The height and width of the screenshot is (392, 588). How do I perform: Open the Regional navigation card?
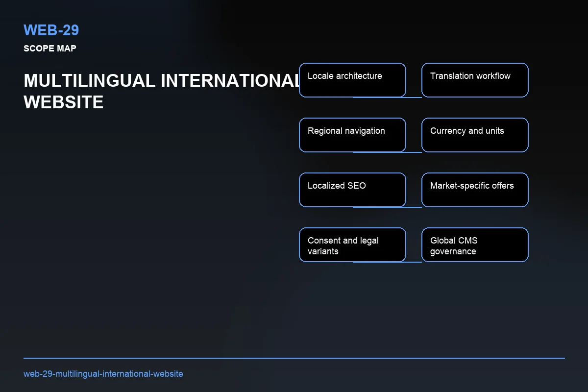pyautogui.click(x=352, y=135)
